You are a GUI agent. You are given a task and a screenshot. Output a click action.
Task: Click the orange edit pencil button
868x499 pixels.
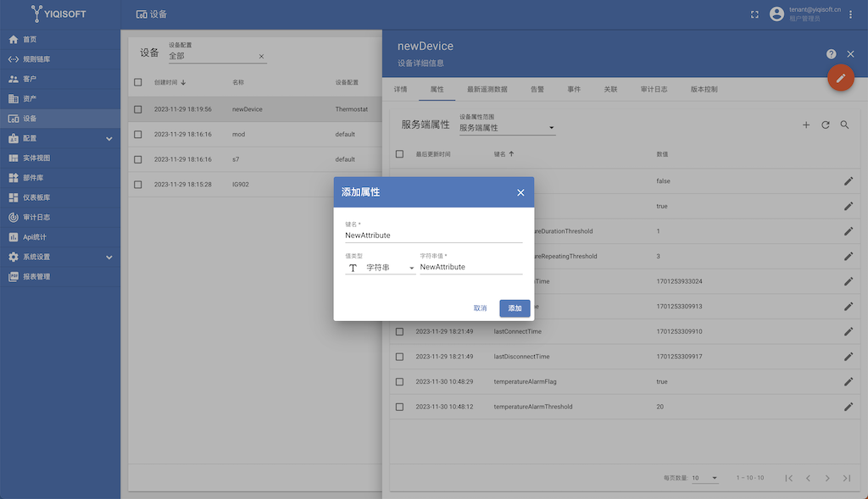pos(840,77)
